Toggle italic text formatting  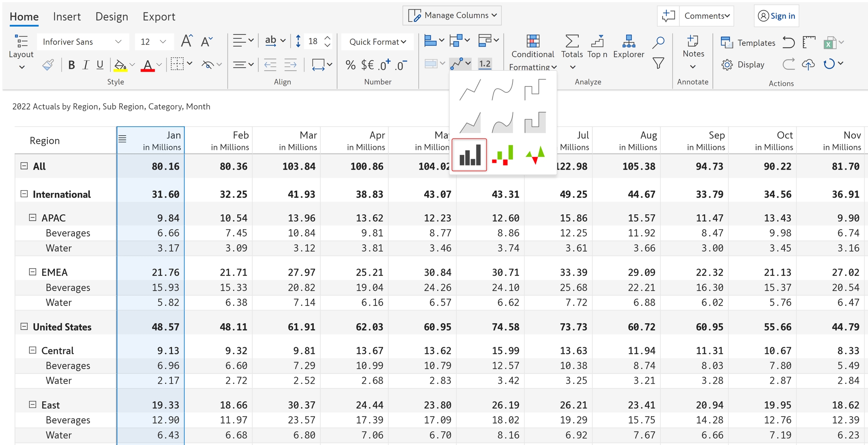point(86,65)
